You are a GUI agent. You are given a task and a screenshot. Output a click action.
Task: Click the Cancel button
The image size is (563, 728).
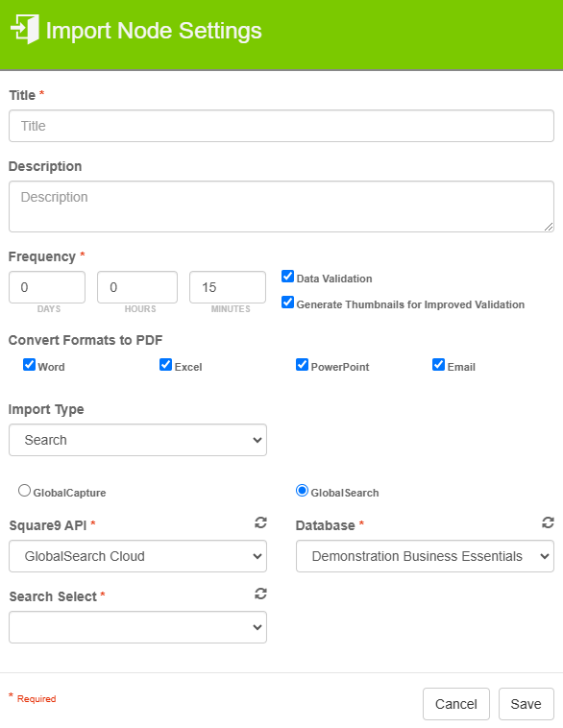click(x=456, y=704)
